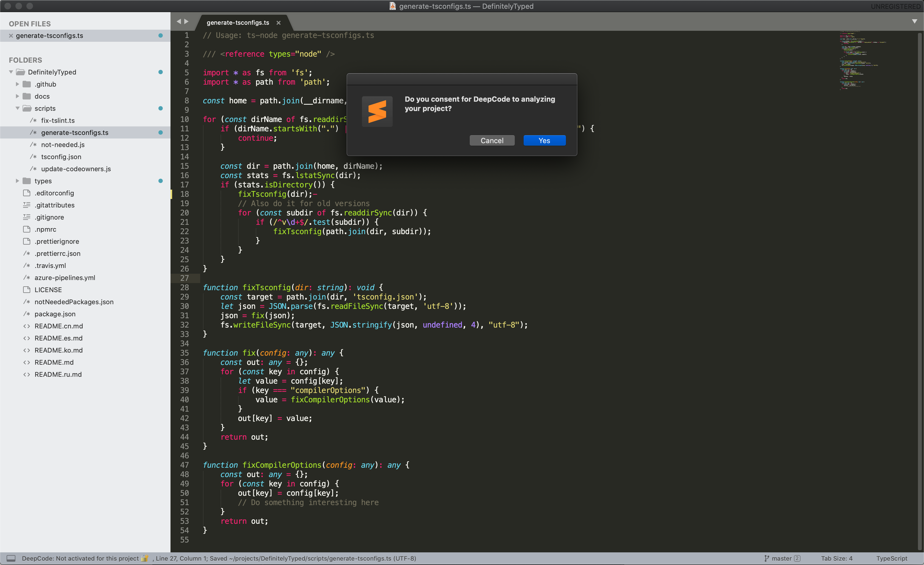Screen dimensions: 924x565
Task: Click the .gitignore file icon
Action: [27, 217]
